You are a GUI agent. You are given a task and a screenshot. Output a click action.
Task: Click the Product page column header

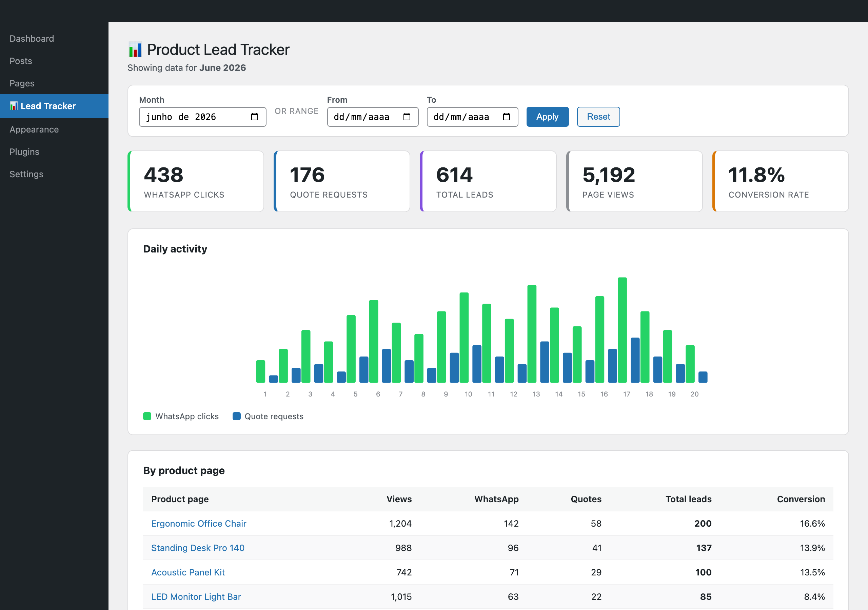coord(180,499)
